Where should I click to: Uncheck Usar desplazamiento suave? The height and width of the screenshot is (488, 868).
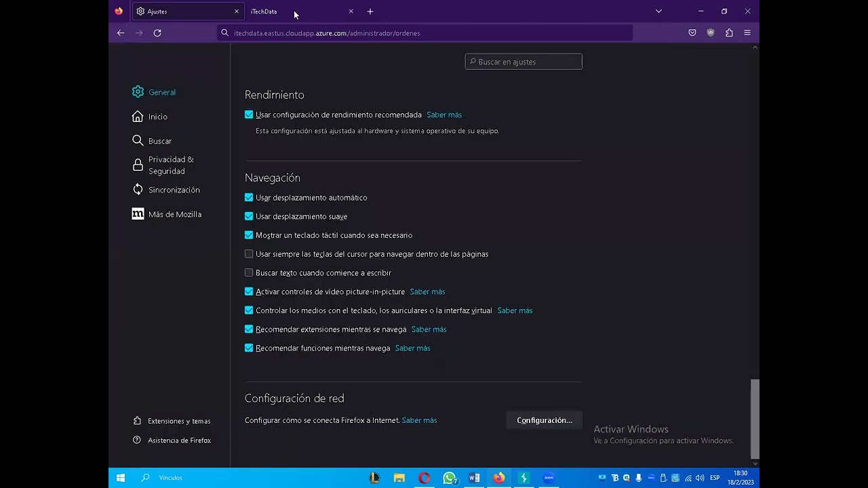click(249, 216)
